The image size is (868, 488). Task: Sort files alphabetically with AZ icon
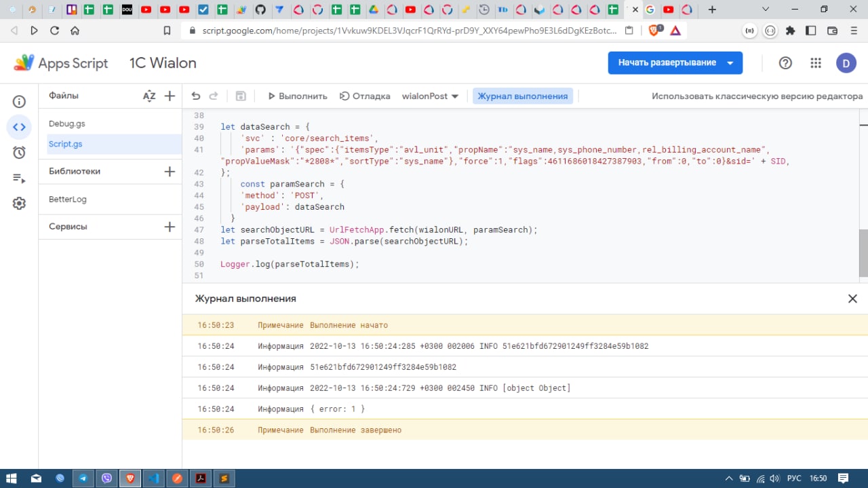tap(149, 96)
